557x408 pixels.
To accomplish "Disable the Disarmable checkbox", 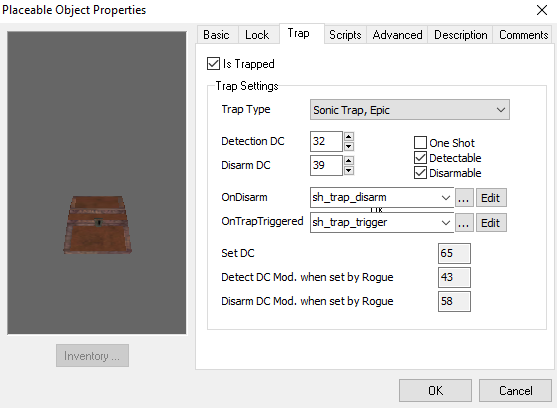I will [x=420, y=173].
